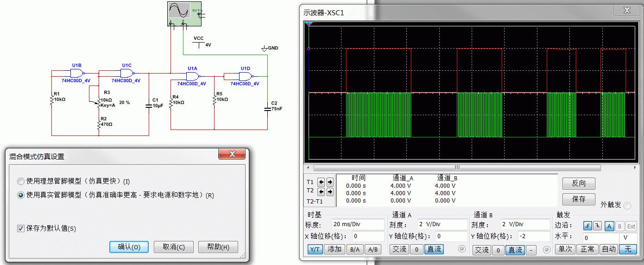Click channel A 刻度 field
Screen dimensions: 644x265
[443, 224]
